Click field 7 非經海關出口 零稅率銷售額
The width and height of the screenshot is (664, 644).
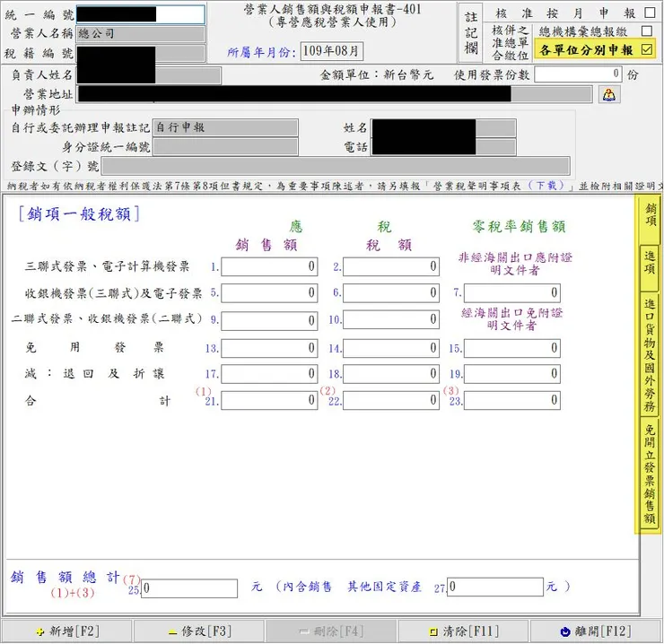point(512,293)
